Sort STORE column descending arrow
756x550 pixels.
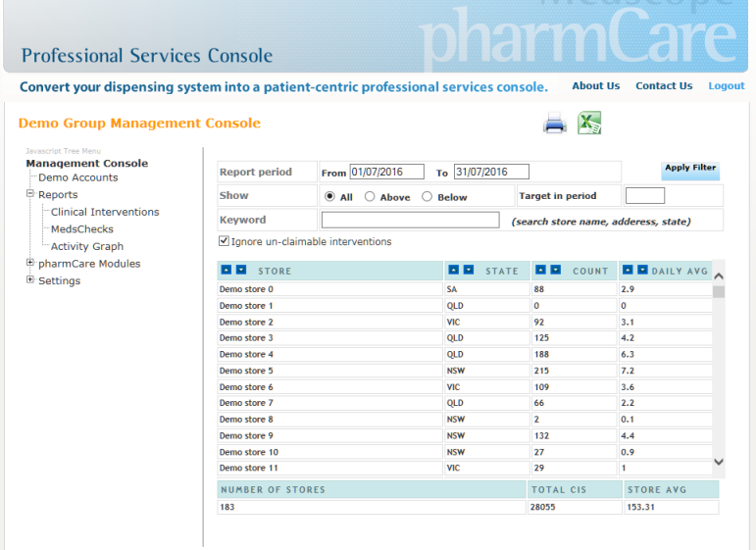coord(241,270)
